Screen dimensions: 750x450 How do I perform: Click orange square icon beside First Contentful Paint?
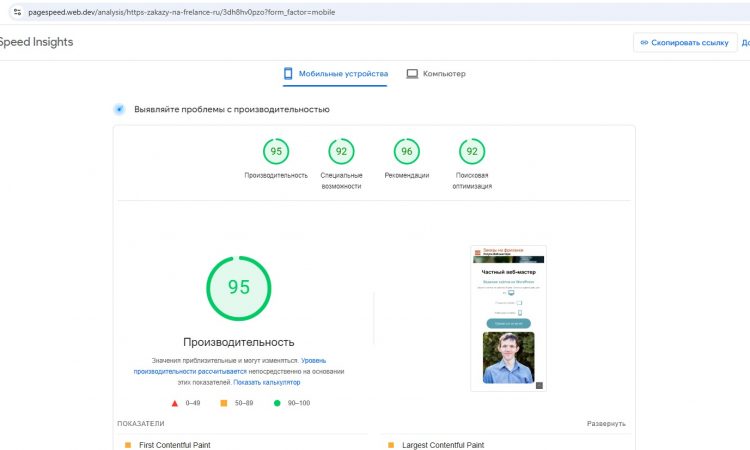(128, 445)
